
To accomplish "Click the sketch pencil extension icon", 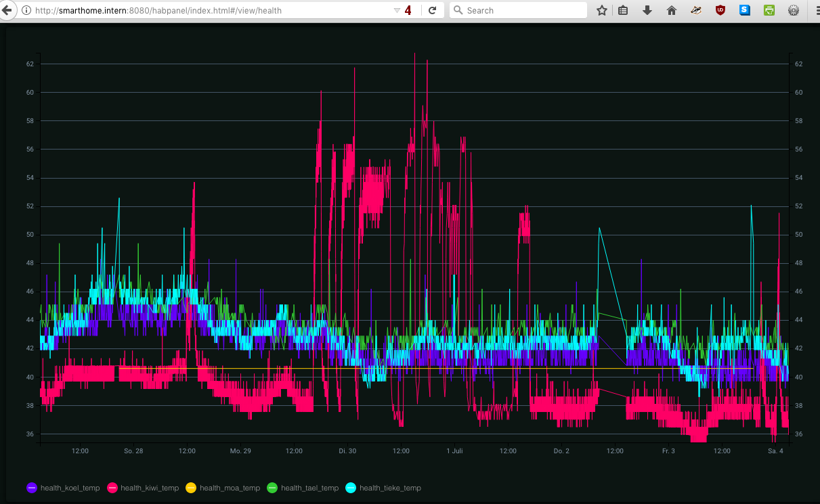I will (696, 10).
